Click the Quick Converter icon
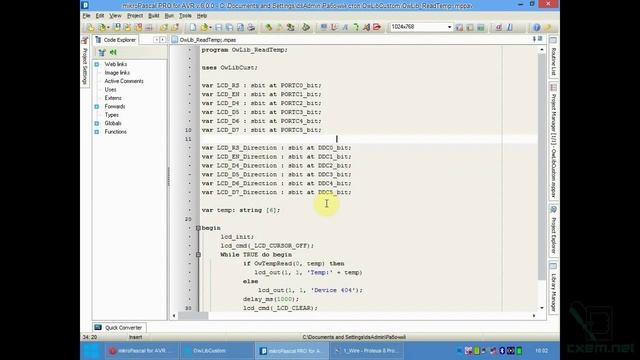The width and height of the screenshot is (640, 360). tap(98, 327)
